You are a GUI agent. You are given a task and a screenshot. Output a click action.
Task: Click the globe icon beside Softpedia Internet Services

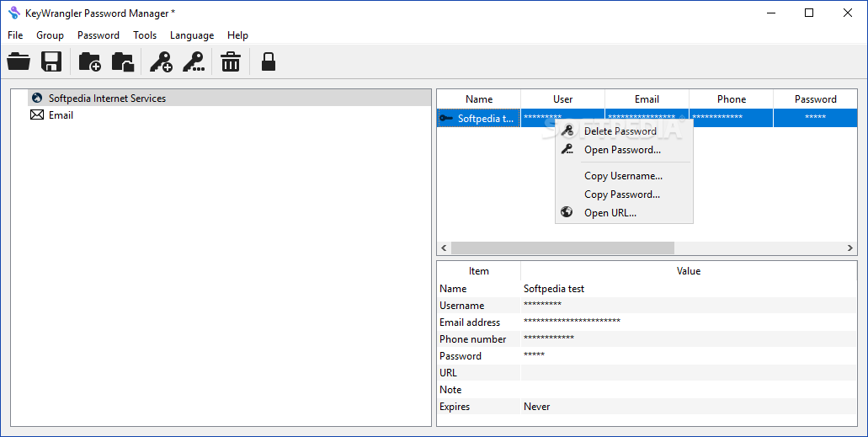37,98
